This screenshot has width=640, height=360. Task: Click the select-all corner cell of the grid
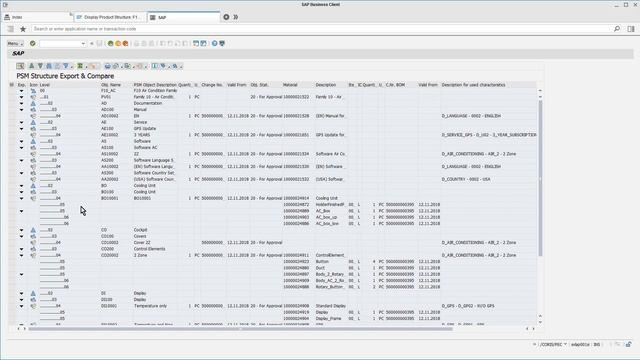[x=12, y=85]
